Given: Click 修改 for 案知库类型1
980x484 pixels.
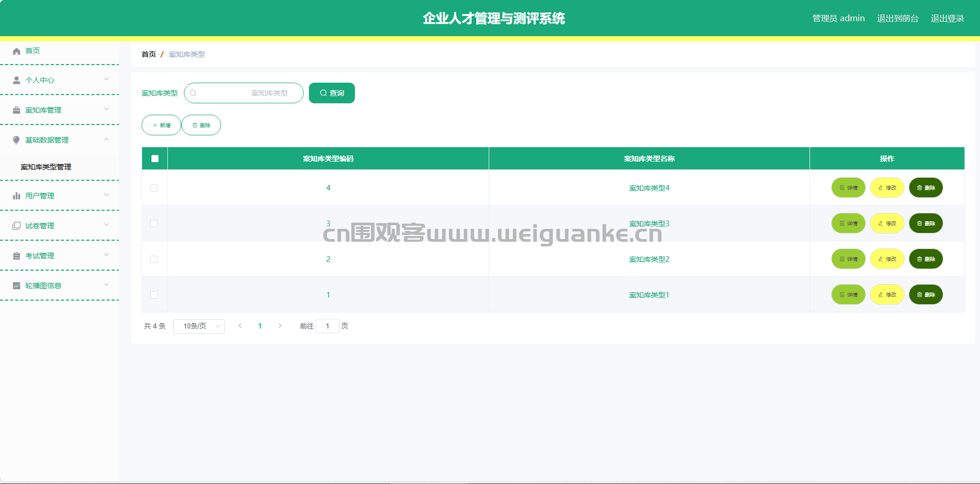Looking at the screenshot, I should 887,294.
